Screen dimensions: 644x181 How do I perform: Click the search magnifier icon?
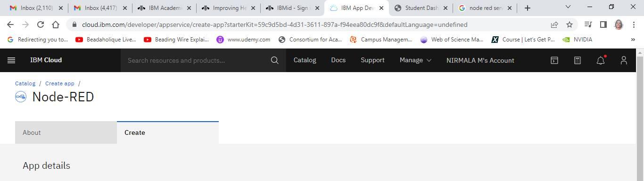274,60
